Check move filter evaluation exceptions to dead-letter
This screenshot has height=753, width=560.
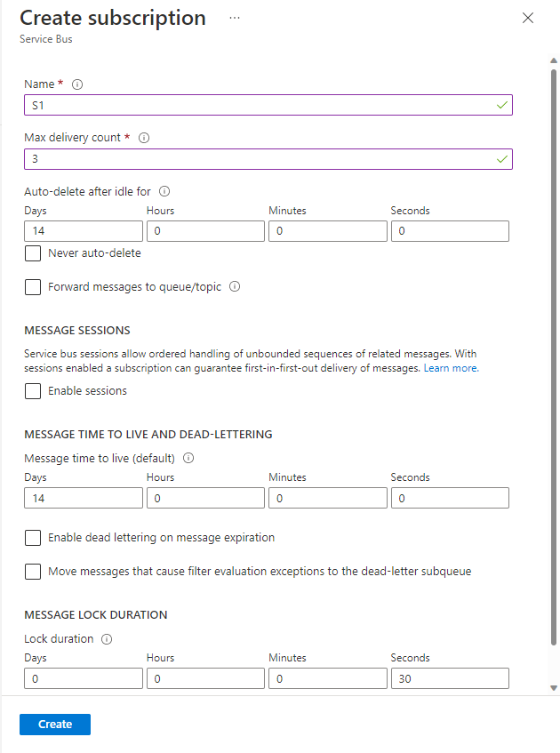click(33, 572)
